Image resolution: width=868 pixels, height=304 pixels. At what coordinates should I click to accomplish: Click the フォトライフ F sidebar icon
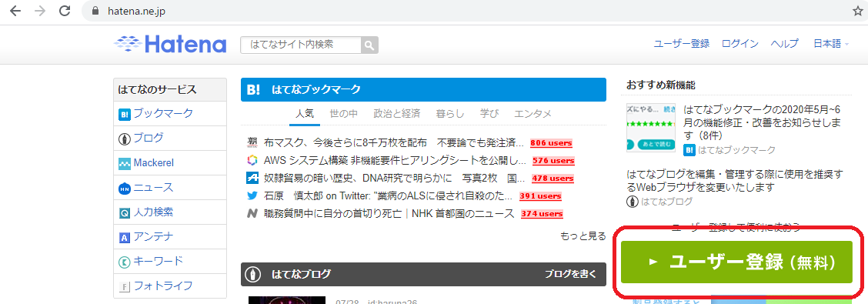(124, 287)
